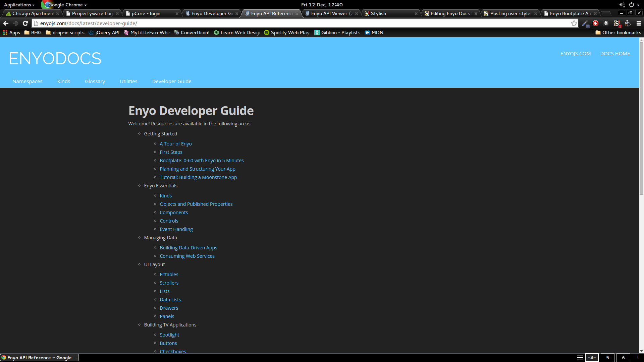Switch to the Enyo API Viewer tab
Viewport: 644px width, 362px height.
pos(331,13)
